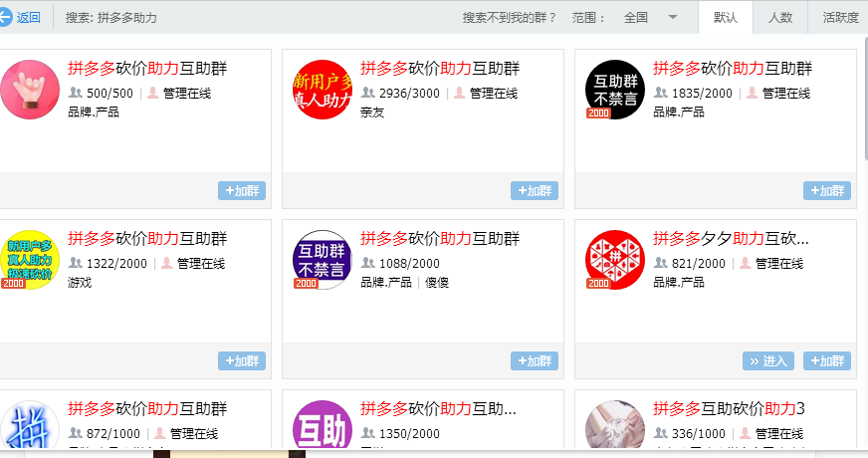Open the pink hand-gesture avatar of the 500/500 group
868x458 pixels.
[29, 90]
